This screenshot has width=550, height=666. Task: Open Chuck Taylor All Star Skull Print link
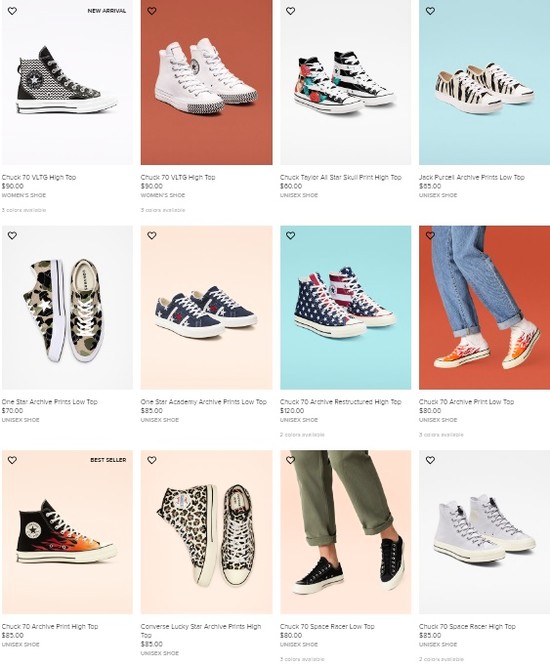point(341,177)
